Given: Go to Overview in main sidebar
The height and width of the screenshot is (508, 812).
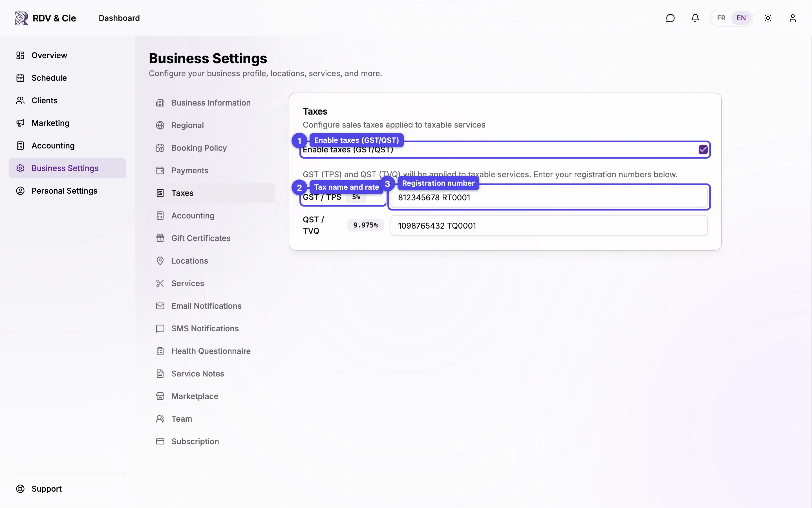Looking at the screenshot, I should tap(67, 55).
